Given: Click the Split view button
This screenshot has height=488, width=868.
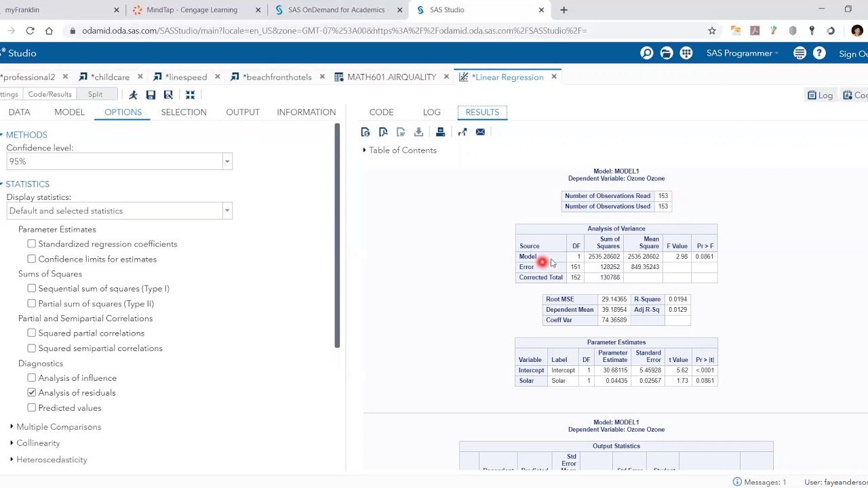Looking at the screenshot, I should coord(95,95).
